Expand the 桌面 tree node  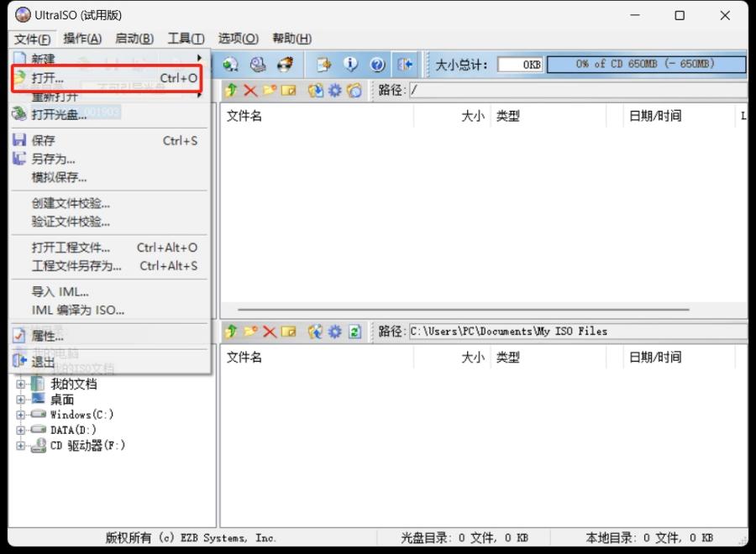(21, 400)
